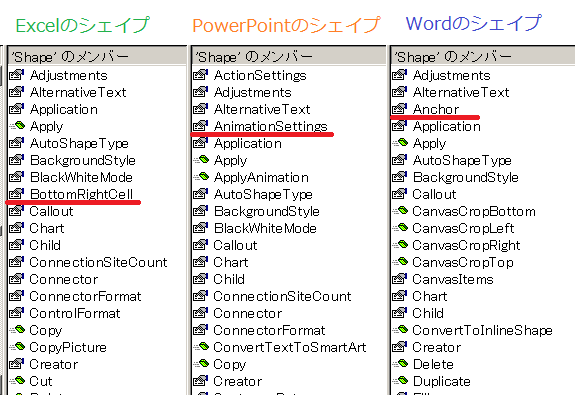Select Adjustments in the Excel list
The width and height of the screenshot is (575, 395).
tap(69, 76)
